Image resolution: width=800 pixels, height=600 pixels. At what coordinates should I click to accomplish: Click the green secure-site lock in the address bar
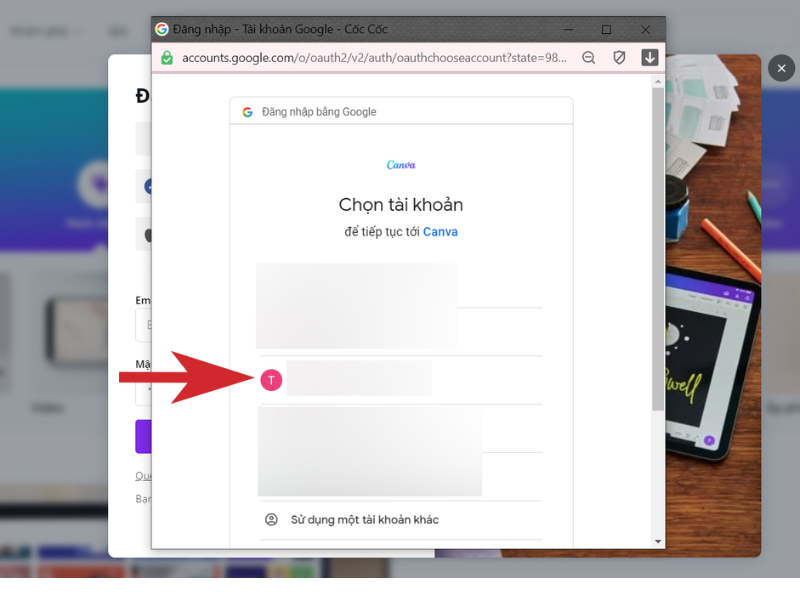coord(166,57)
